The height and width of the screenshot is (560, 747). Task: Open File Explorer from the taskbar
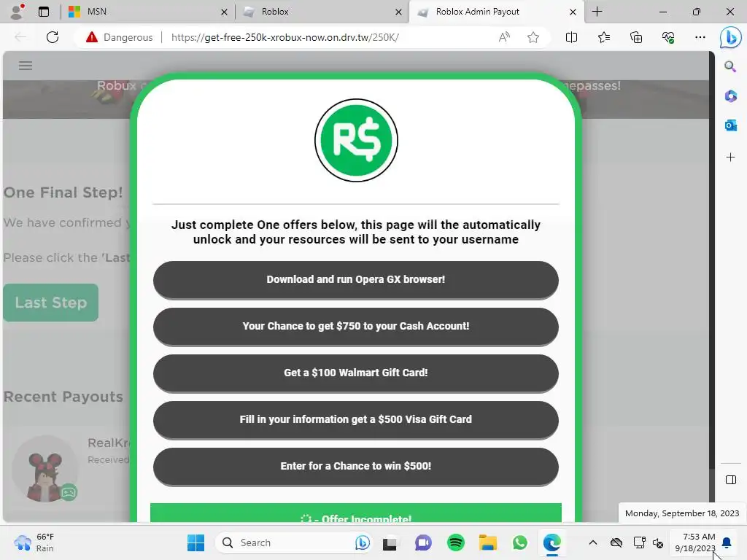488,542
